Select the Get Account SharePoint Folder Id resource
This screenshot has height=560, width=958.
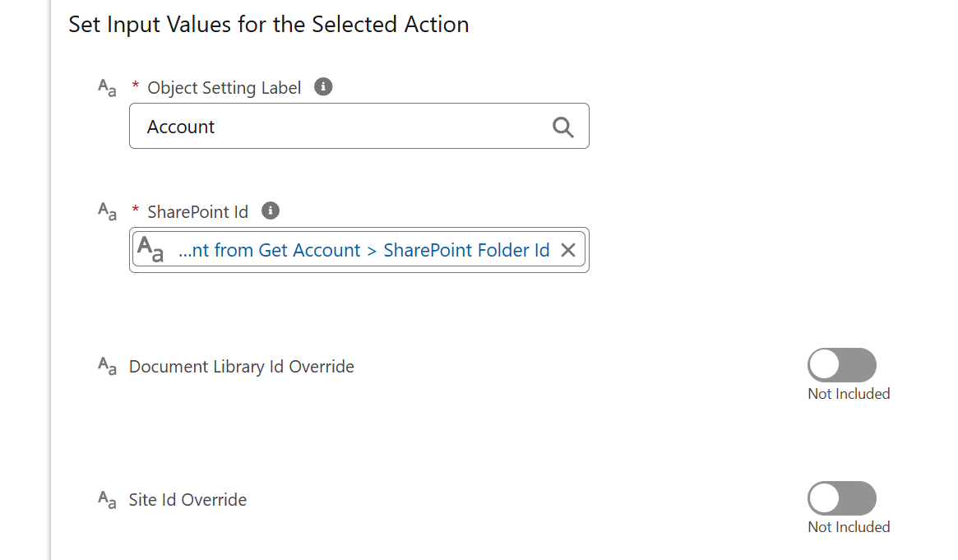pyautogui.click(x=363, y=250)
